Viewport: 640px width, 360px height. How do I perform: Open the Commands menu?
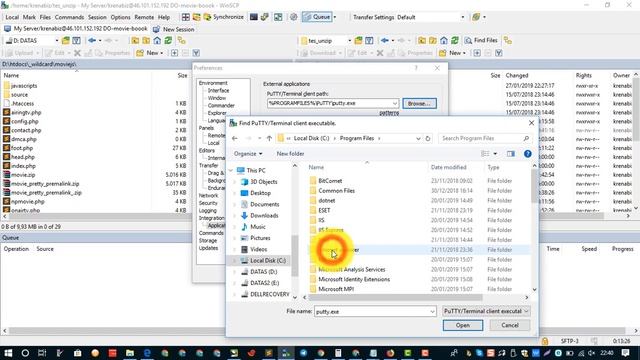pos(69,17)
